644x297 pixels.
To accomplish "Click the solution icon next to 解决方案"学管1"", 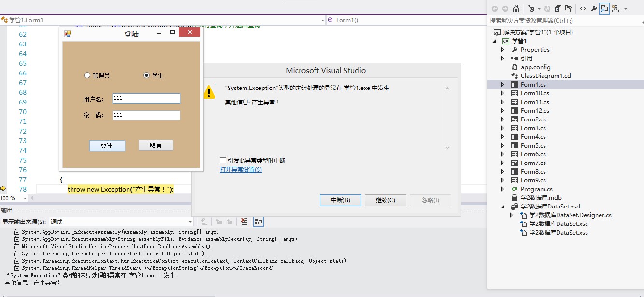I will [497, 32].
